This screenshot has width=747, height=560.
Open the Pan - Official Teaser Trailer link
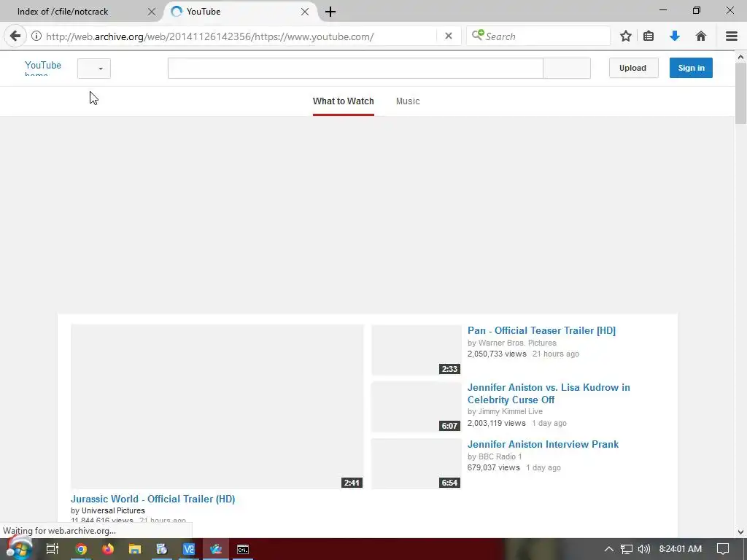pyautogui.click(x=541, y=330)
